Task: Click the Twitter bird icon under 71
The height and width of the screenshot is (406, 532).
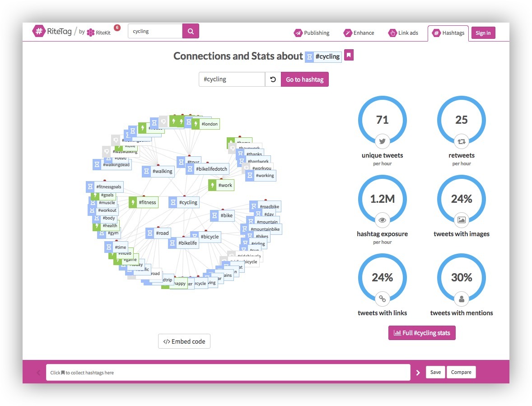Action: pos(383,141)
